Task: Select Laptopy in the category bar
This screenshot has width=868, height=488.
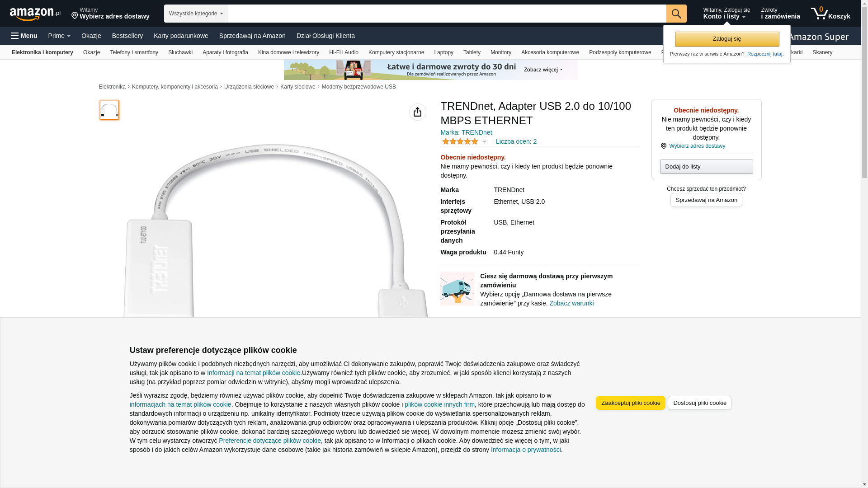Action: [x=443, y=52]
